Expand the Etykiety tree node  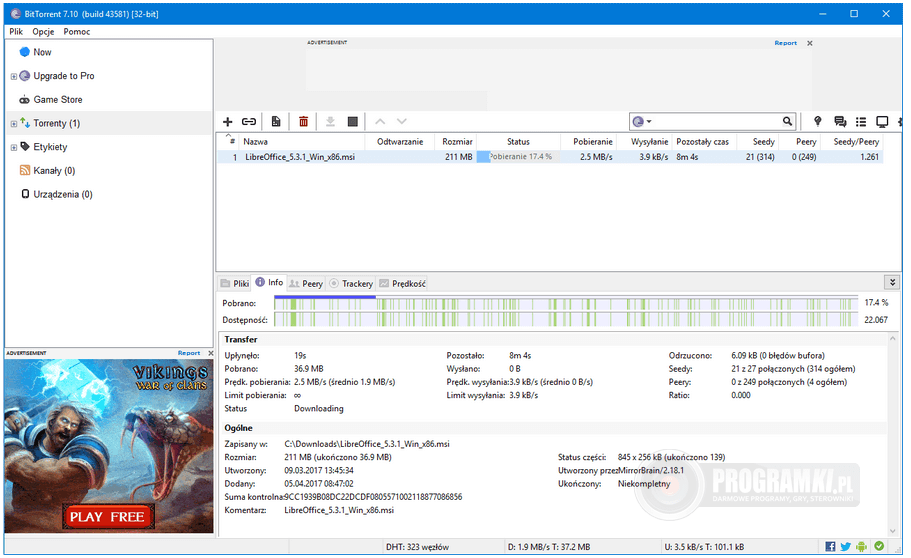point(13,148)
